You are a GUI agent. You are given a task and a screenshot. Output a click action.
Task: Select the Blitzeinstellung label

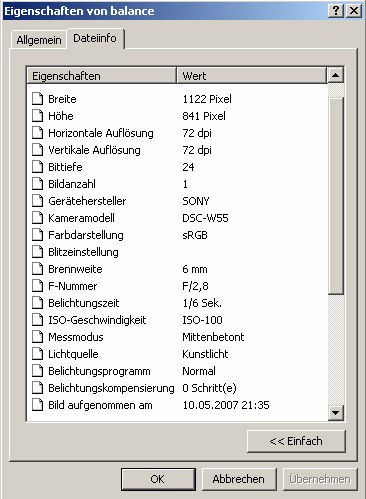click(83, 252)
